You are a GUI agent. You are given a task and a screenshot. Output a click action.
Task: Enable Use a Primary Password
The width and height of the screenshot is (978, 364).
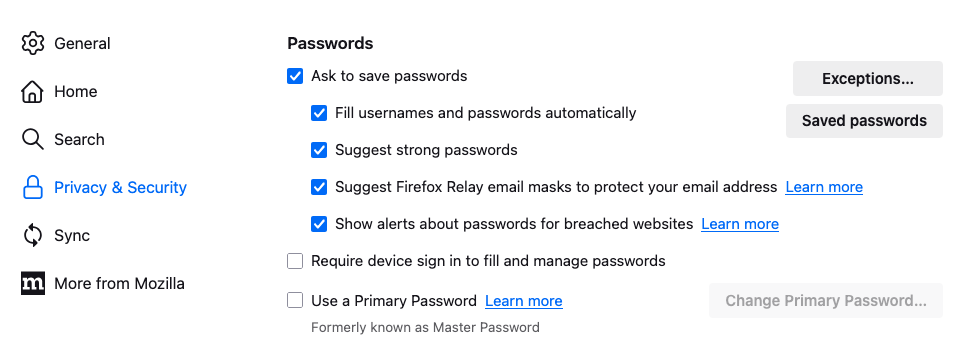[x=295, y=301]
